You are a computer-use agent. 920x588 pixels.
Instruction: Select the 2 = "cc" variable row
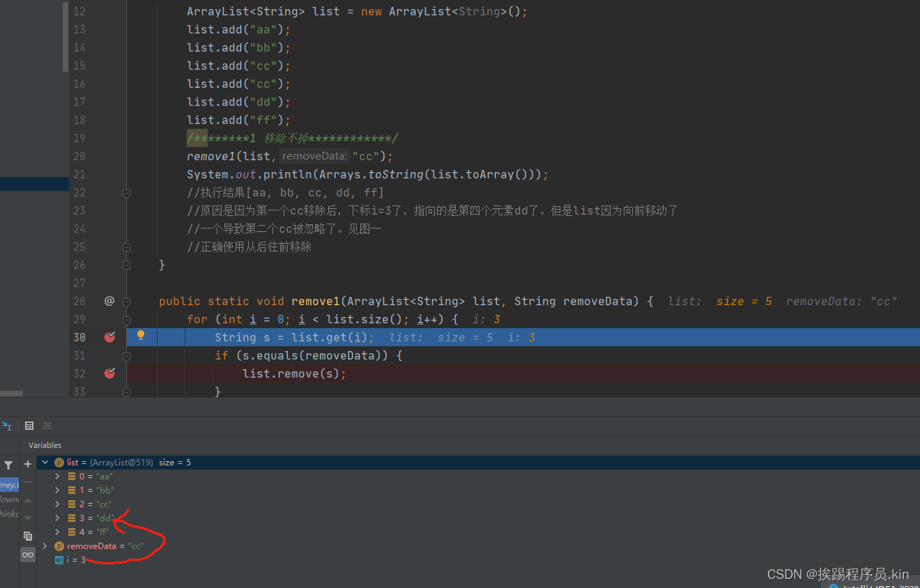point(478,504)
